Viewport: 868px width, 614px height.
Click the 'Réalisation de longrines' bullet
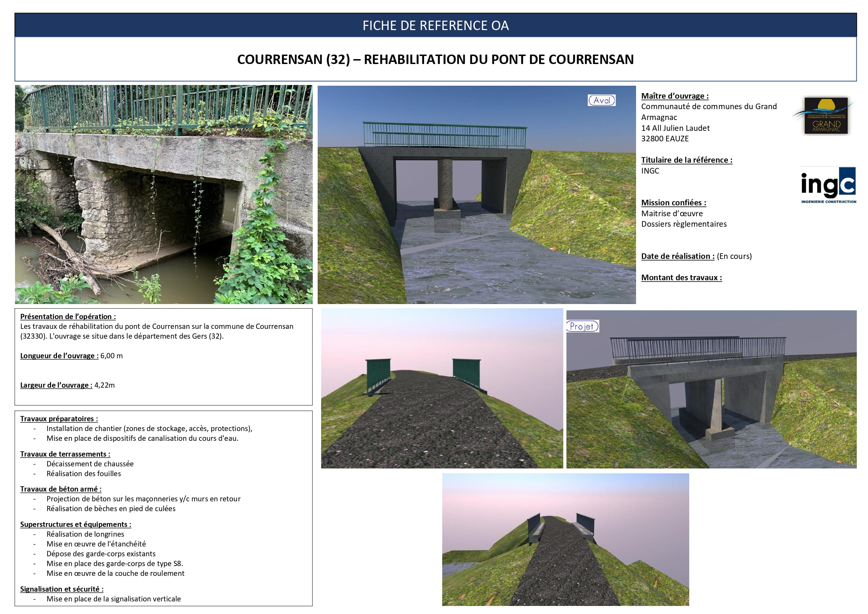click(85, 534)
